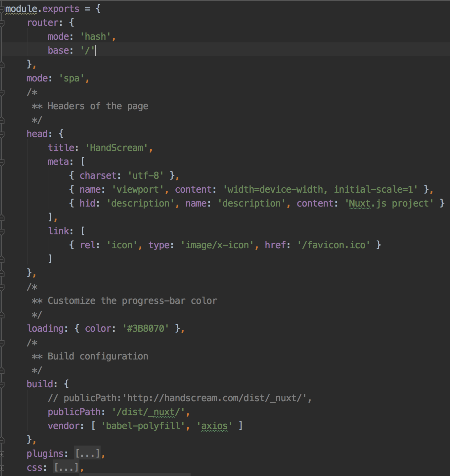
Task: Collapse the 'Build configuration' comment block
Action: tap(3, 342)
